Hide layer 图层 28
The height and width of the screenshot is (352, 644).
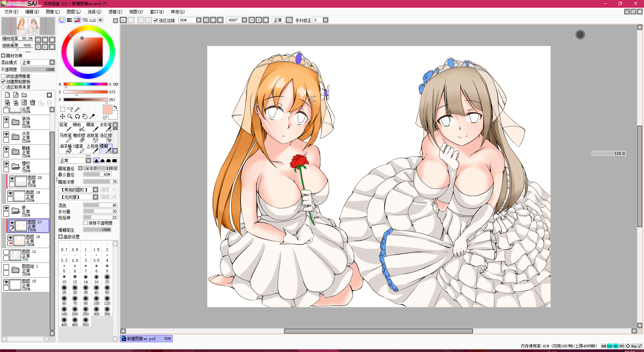pyautogui.click(x=12, y=178)
